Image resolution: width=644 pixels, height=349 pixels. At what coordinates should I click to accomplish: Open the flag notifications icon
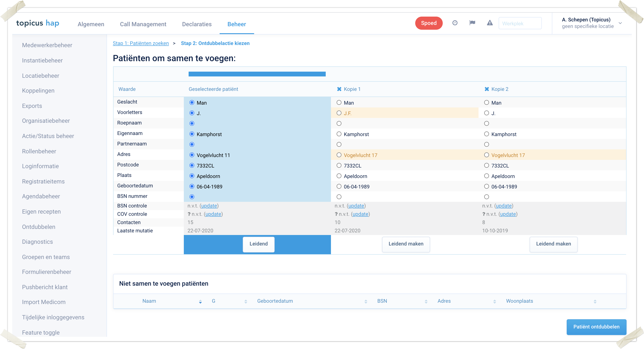472,23
